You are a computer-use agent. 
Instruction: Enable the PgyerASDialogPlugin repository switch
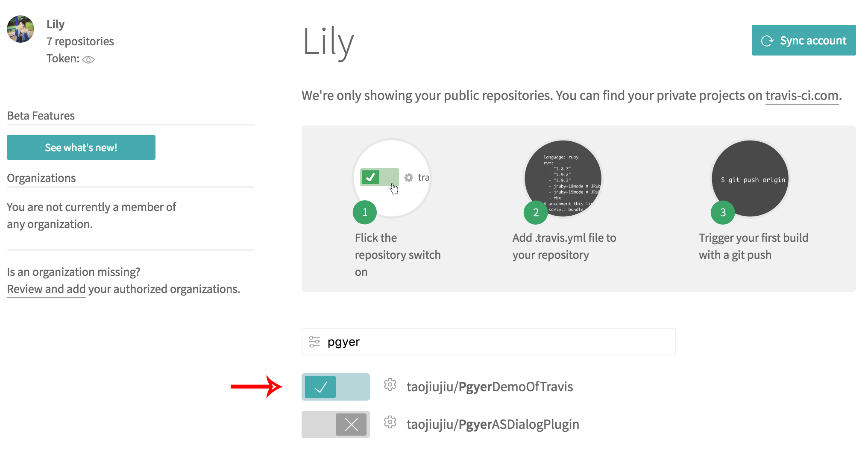coord(336,425)
